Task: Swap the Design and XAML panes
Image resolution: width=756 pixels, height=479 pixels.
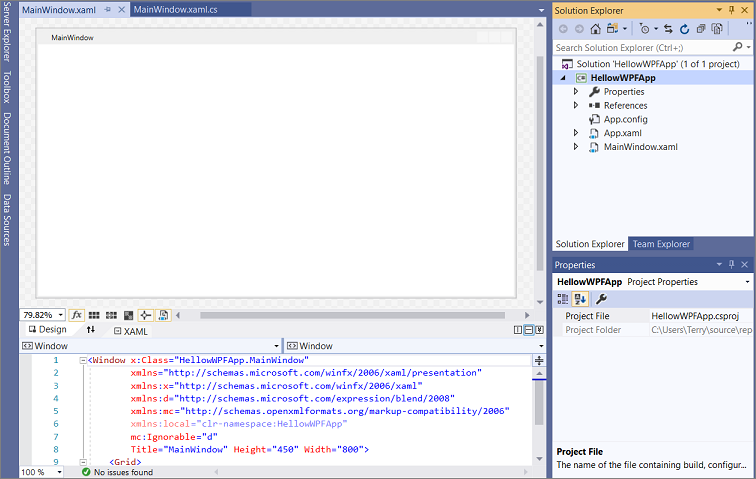Action: point(91,330)
